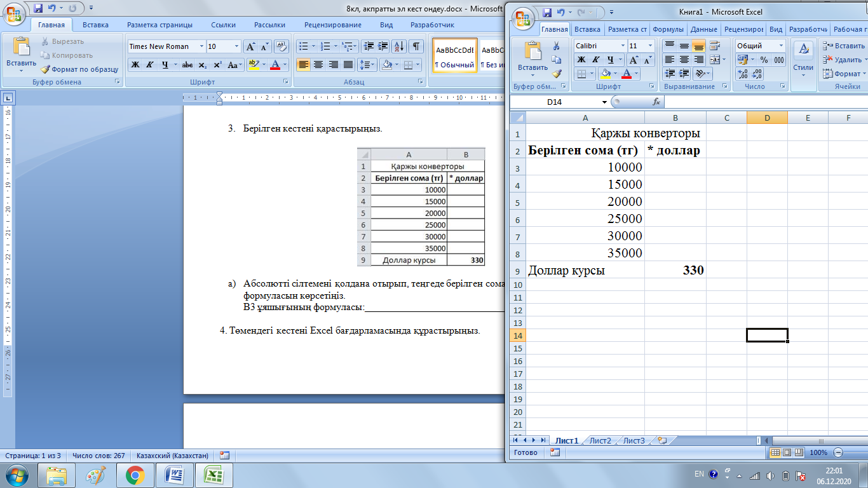Open Google Chrome from the taskbar
This screenshot has width=868, height=488.
click(x=134, y=475)
